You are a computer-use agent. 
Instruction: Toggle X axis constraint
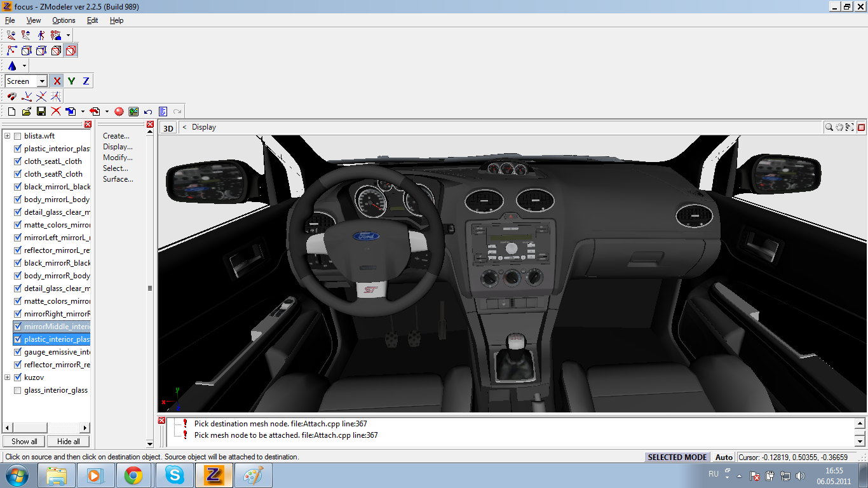(x=57, y=81)
